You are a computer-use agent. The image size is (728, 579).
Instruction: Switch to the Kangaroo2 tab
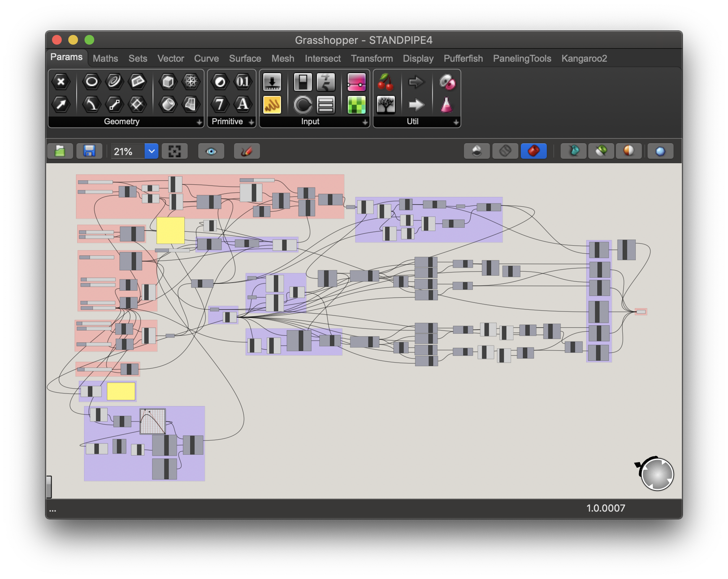pos(584,58)
